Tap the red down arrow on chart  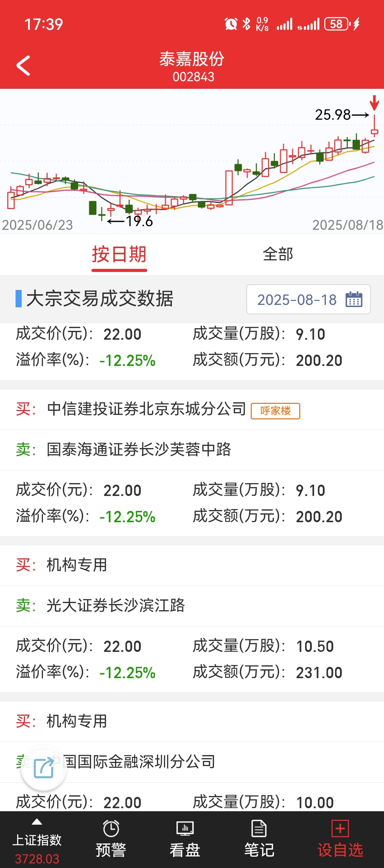[374, 103]
